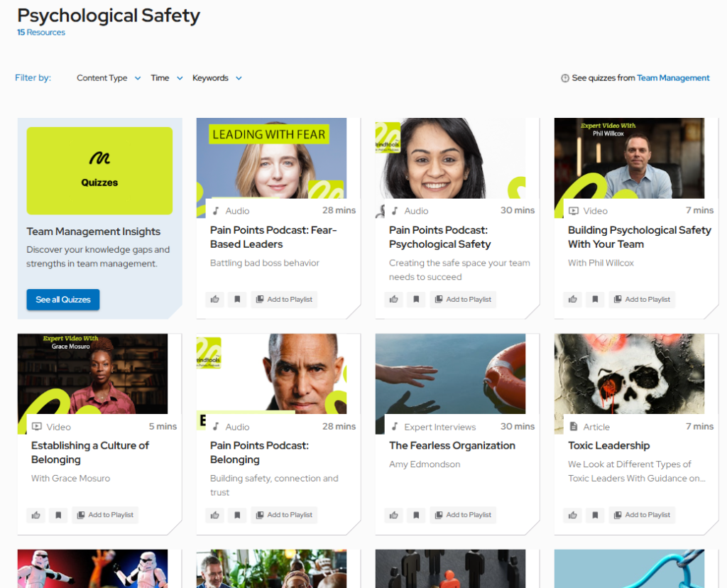Bookmark The Fearless Organization interview
The height and width of the screenshot is (588, 727).
(x=416, y=515)
